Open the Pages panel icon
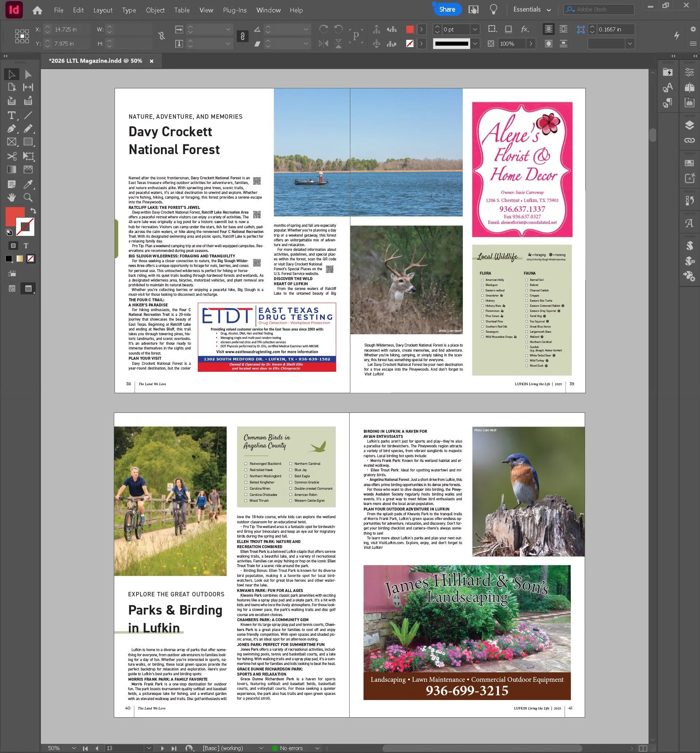700x753 pixels. pos(689,88)
